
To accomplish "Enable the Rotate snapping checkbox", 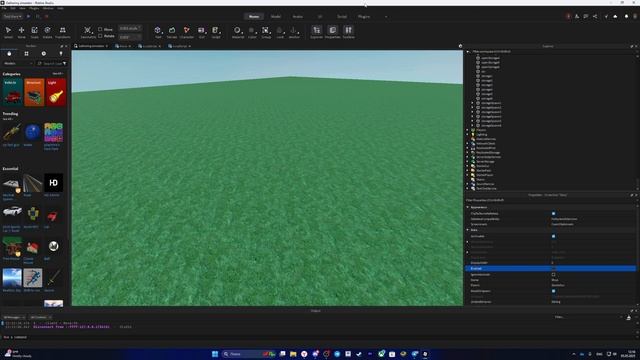I will click(x=100, y=36).
